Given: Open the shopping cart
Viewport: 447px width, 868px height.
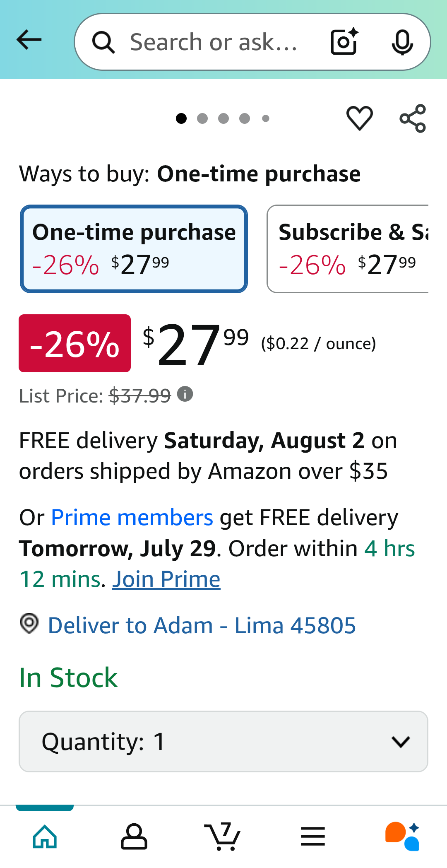Looking at the screenshot, I should (x=223, y=837).
